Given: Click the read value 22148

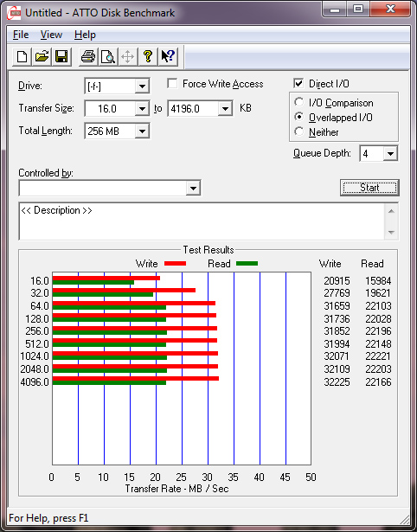Looking at the screenshot, I should (378, 344).
